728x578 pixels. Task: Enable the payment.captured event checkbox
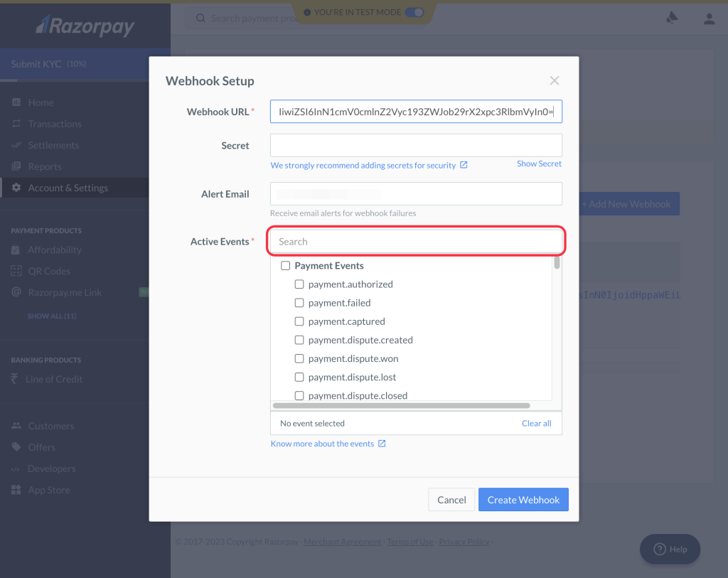(x=299, y=321)
